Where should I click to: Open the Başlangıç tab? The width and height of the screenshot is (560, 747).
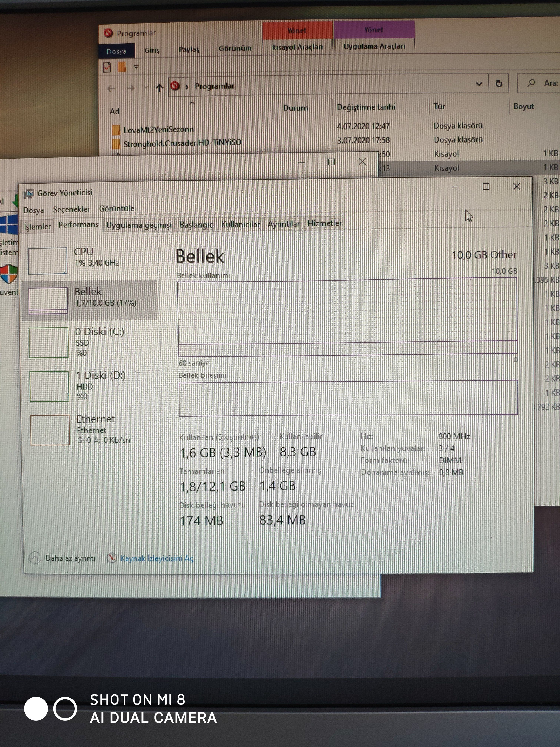point(196,225)
